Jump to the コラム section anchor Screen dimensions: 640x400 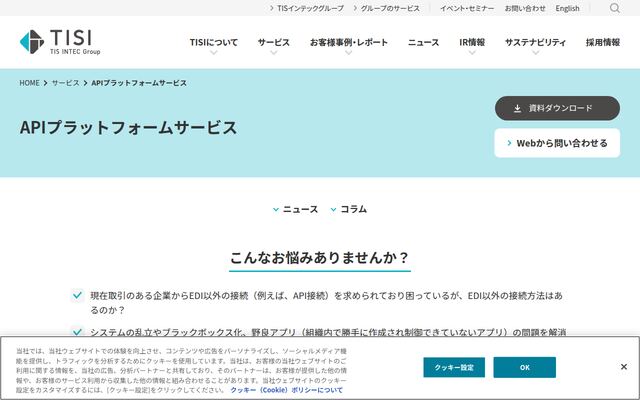tap(349, 209)
